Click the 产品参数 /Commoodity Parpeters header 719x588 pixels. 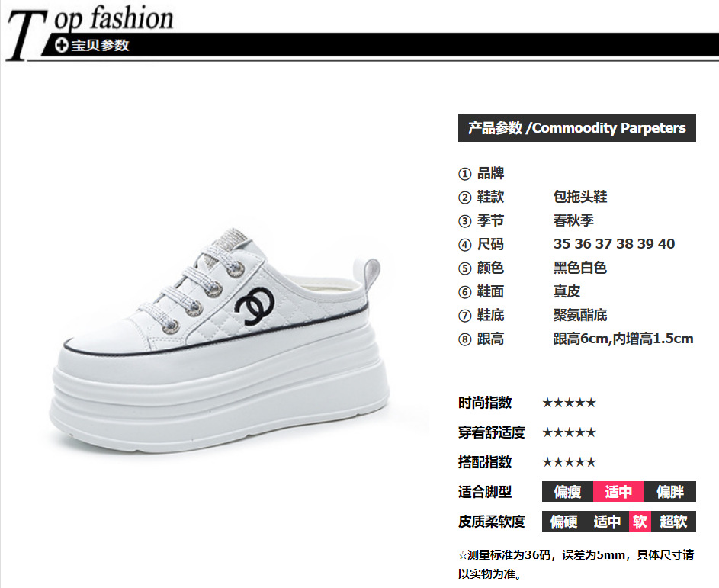pos(577,128)
